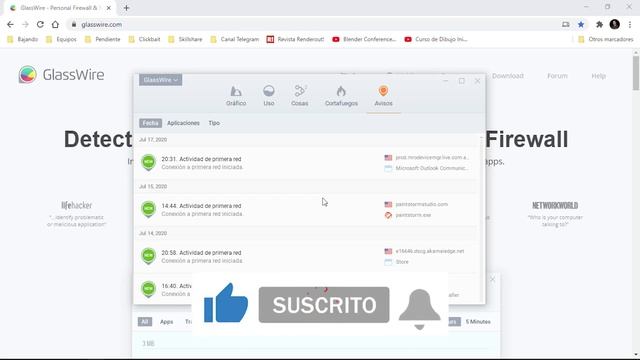Image resolution: width=640 pixels, height=360 pixels.
Task: Click the green NEW badge for 20:31 alert
Action: point(149,162)
